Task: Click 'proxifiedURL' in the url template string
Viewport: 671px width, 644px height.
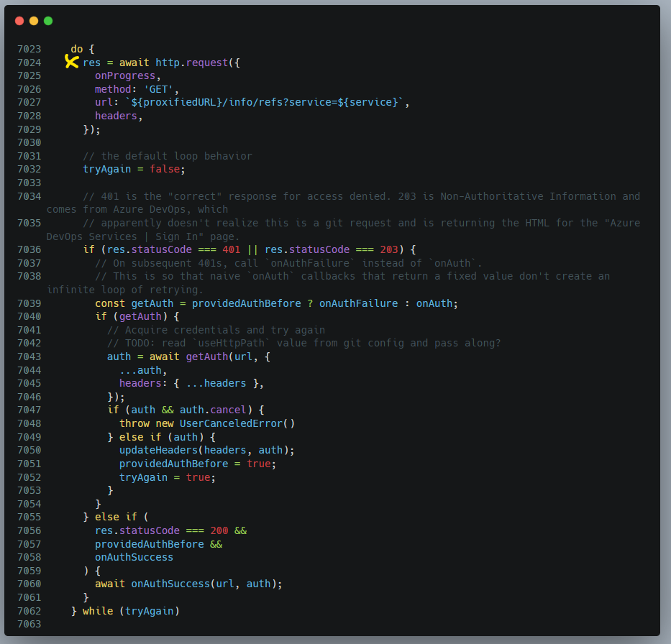Action: pyautogui.click(x=180, y=103)
